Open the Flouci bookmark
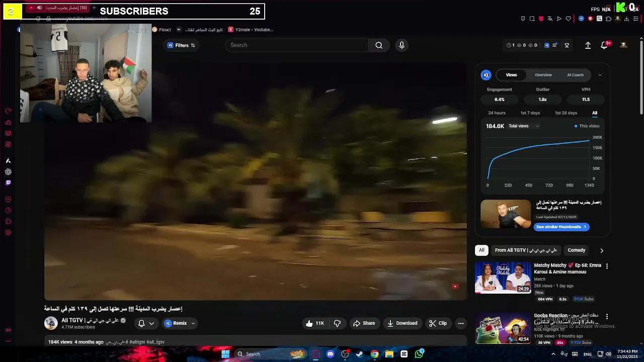Viewport: 644px width, 362px height. pyautogui.click(x=162, y=30)
